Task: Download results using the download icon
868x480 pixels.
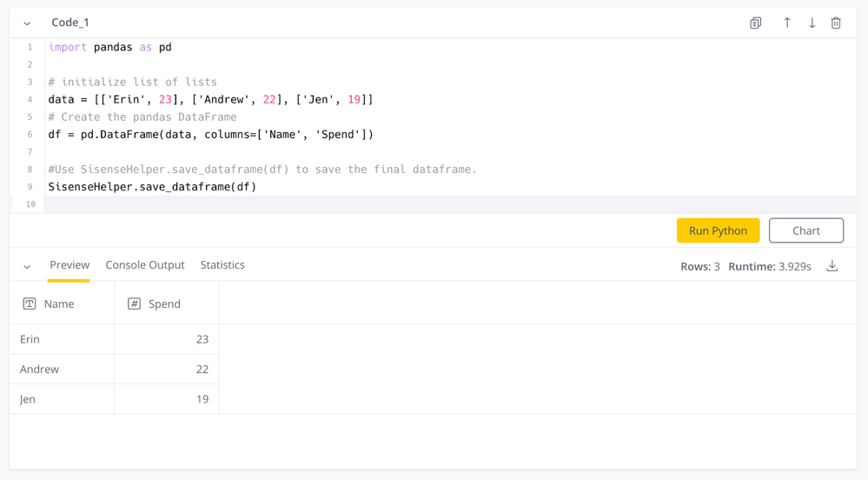Action: click(x=832, y=266)
